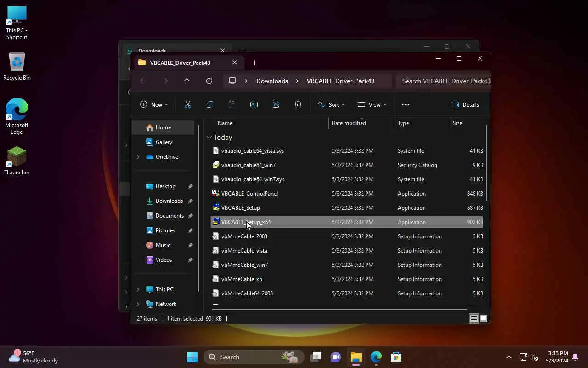Click the Rename icon in toolbar
The height and width of the screenshot is (368, 588).
coord(254,104)
